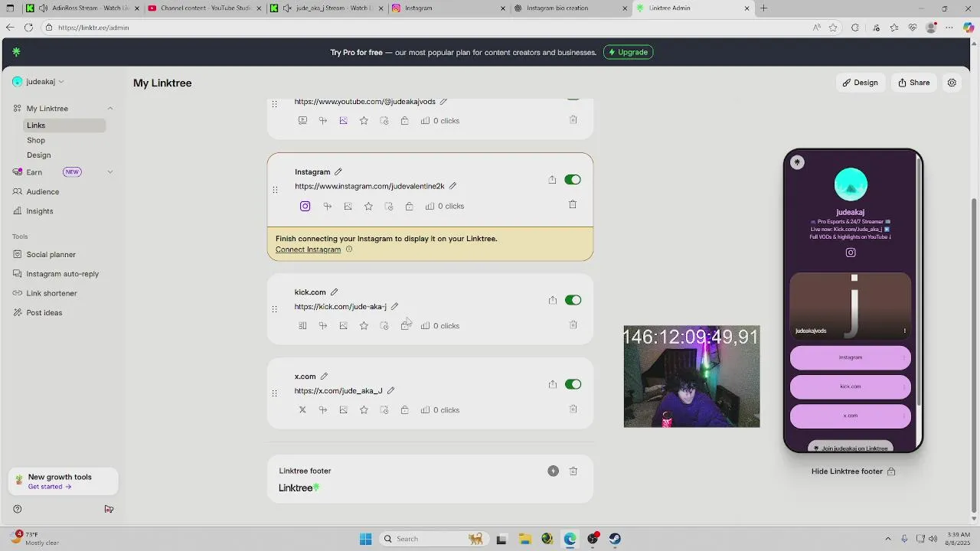Screen dimensions: 980x551
Task: Click the Upgrade button in banner
Action: coord(628,52)
